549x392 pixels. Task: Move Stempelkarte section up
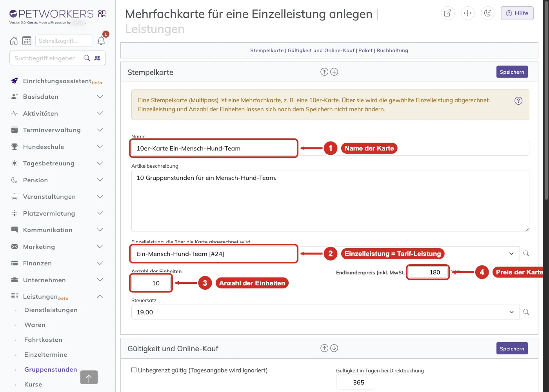[x=324, y=72]
